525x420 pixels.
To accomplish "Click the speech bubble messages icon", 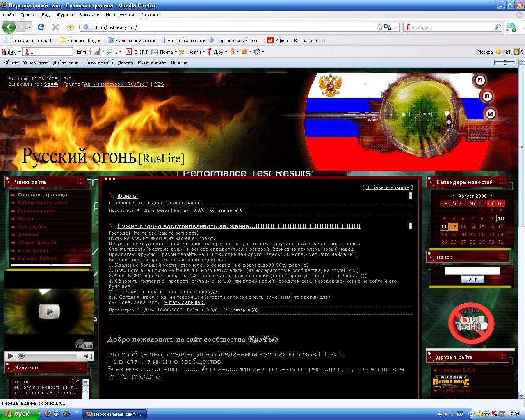I will 110,52.
